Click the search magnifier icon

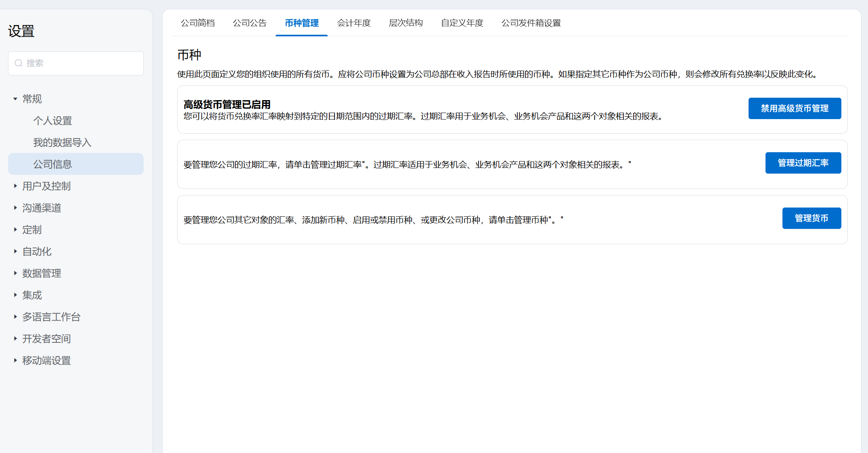pyautogui.click(x=19, y=63)
